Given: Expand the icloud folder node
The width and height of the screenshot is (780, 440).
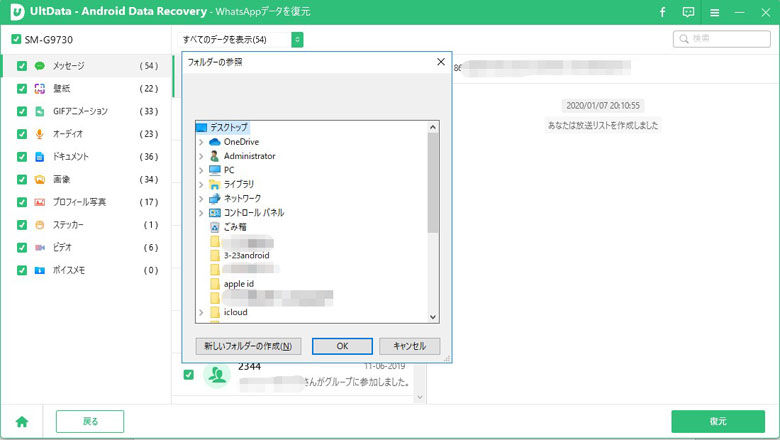Looking at the screenshot, I should click(x=201, y=312).
